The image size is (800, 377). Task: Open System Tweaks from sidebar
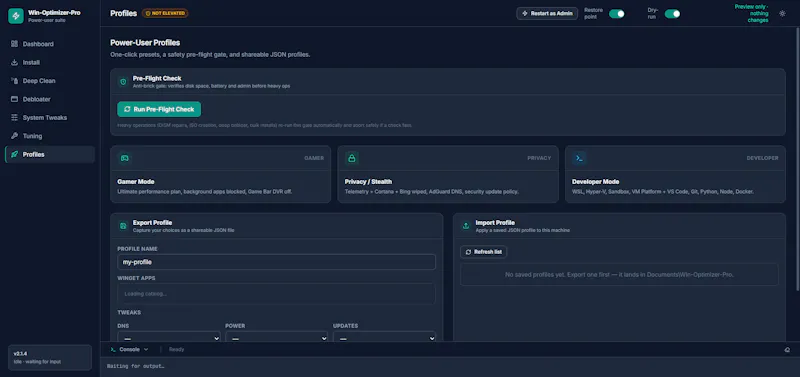[50, 117]
